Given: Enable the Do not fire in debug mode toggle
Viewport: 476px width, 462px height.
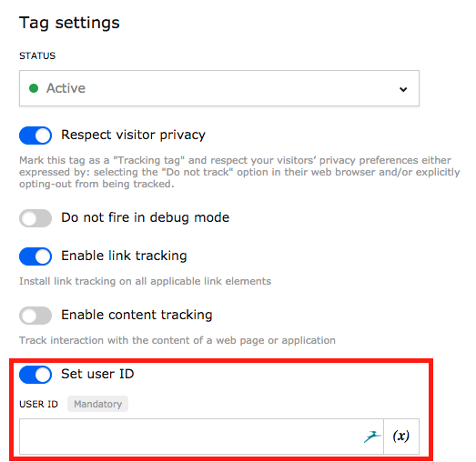Looking at the screenshot, I should tap(35, 218).
